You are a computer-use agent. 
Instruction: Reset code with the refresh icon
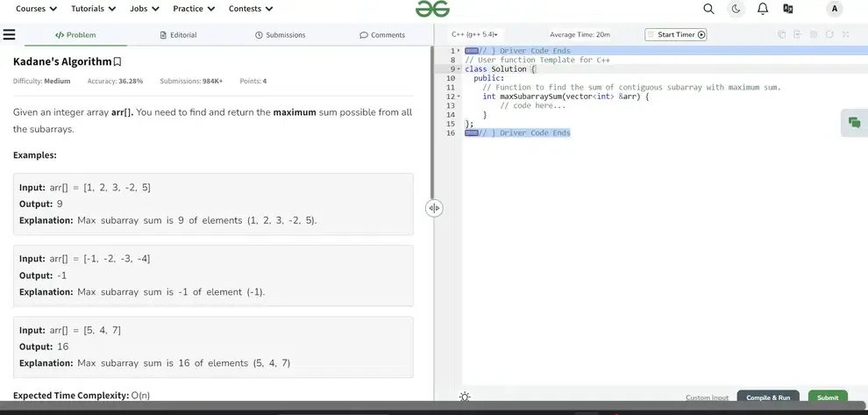pyautogui.click(x=829, y=34)
